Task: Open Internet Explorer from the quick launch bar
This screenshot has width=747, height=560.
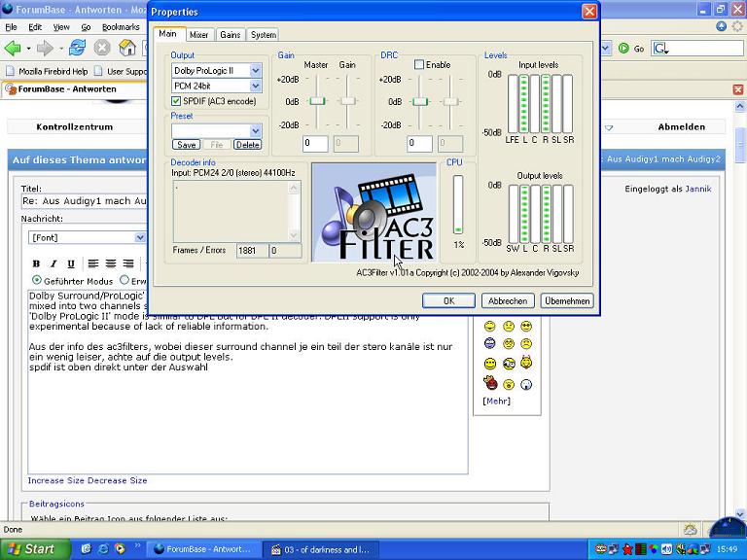Action: [x=103, y=549]
